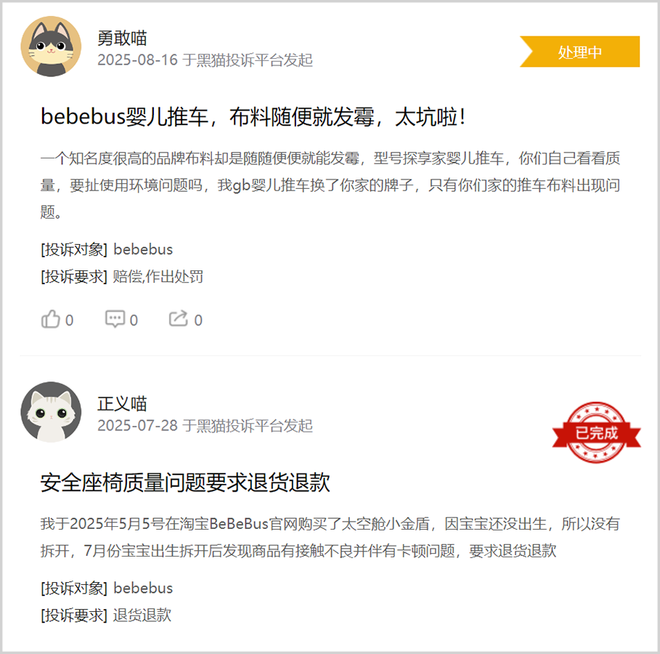Click the 处理中 yellow status badge
The image size is (660, 654).
(580, 52)
